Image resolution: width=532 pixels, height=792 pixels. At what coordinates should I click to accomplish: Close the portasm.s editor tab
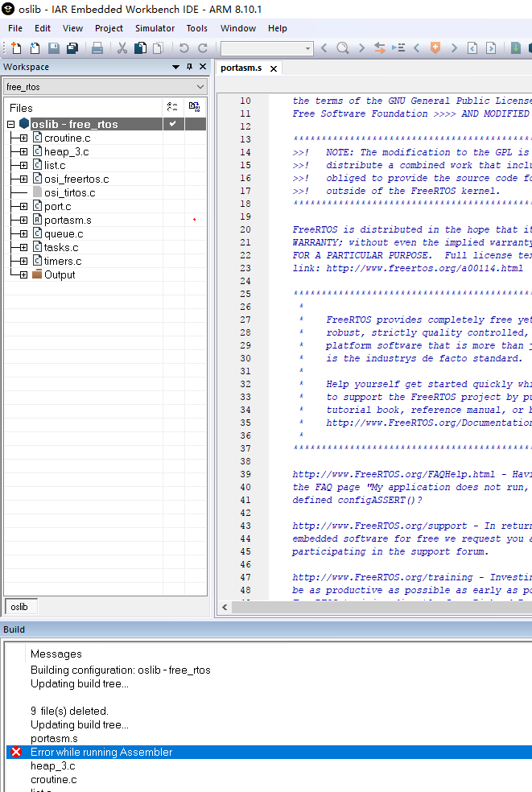point(274,68)
